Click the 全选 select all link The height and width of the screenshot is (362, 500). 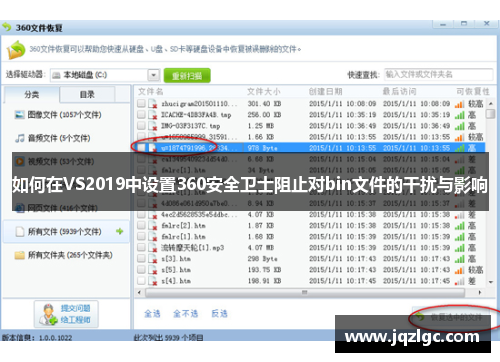click(x=152, y=313)
